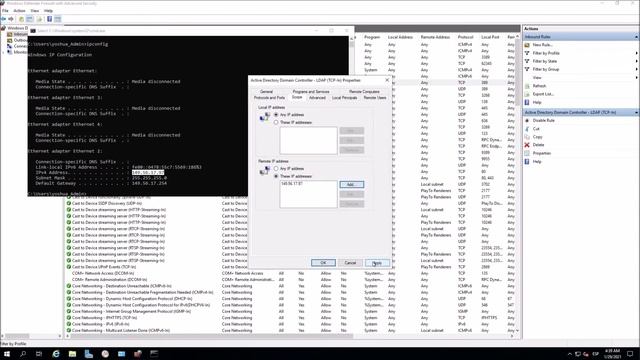Open the notification center icon

(630, 354)
